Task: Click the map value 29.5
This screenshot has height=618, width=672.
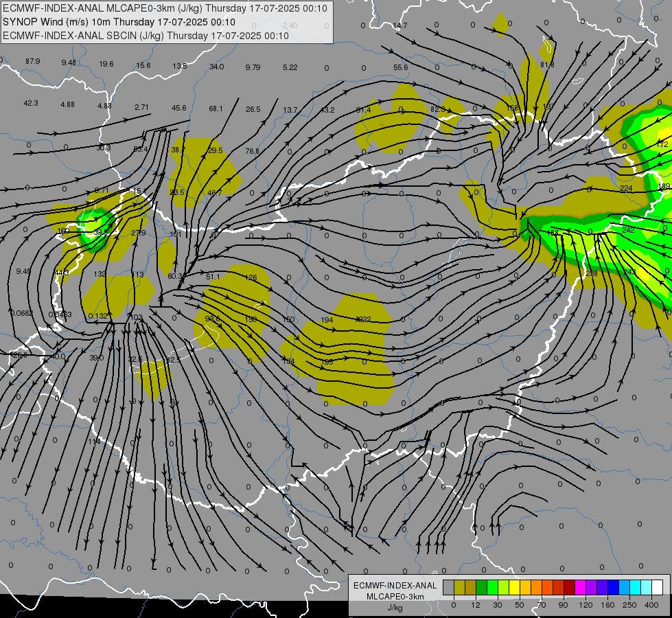Action: [215, 150]
